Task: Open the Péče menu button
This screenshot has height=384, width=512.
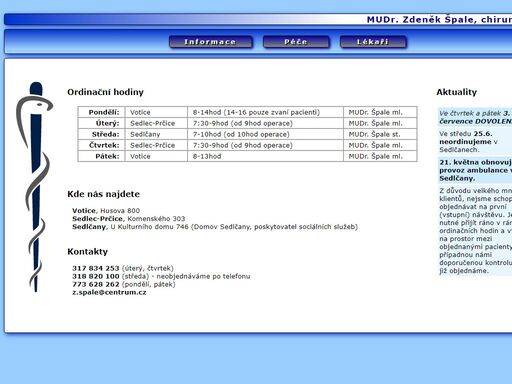Action: [296, 42]
